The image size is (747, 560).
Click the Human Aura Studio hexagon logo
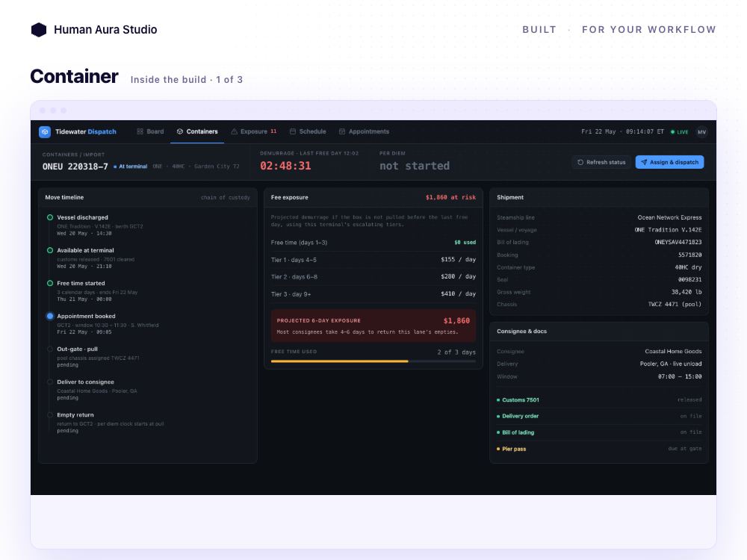point(39,30)
